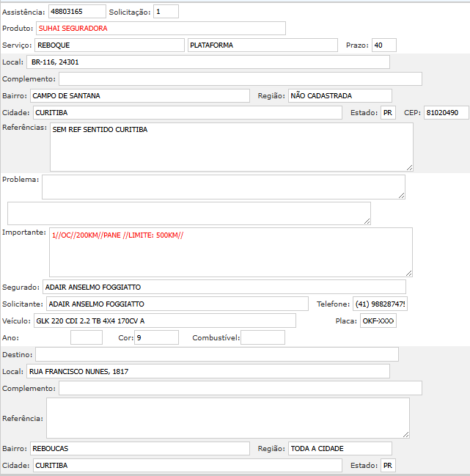Focus the empty Problema text area

[x=223, y=187]
